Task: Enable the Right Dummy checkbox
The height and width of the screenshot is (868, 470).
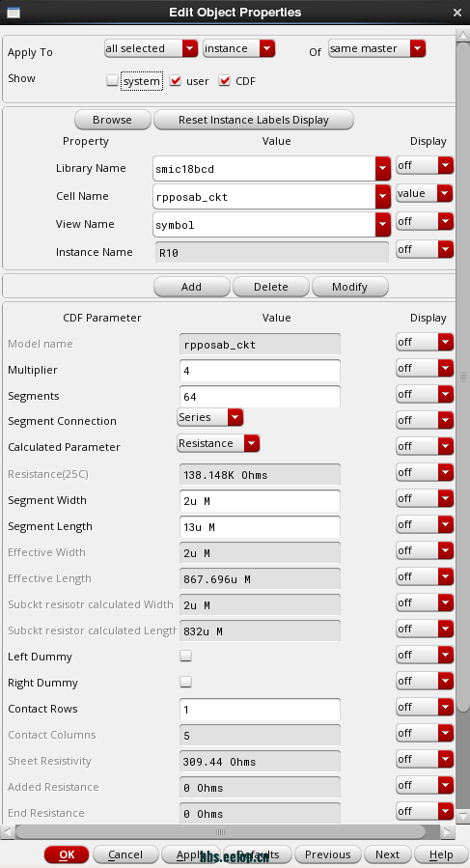Action: tap(186, 682)
